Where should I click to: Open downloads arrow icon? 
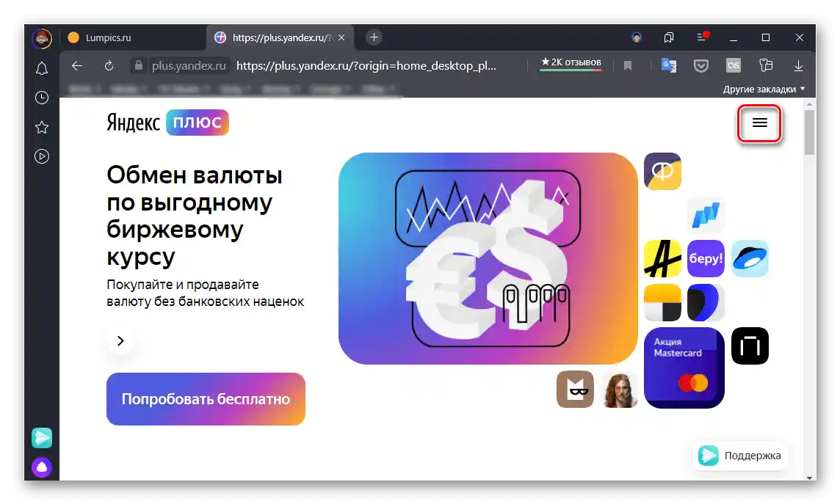798,66
